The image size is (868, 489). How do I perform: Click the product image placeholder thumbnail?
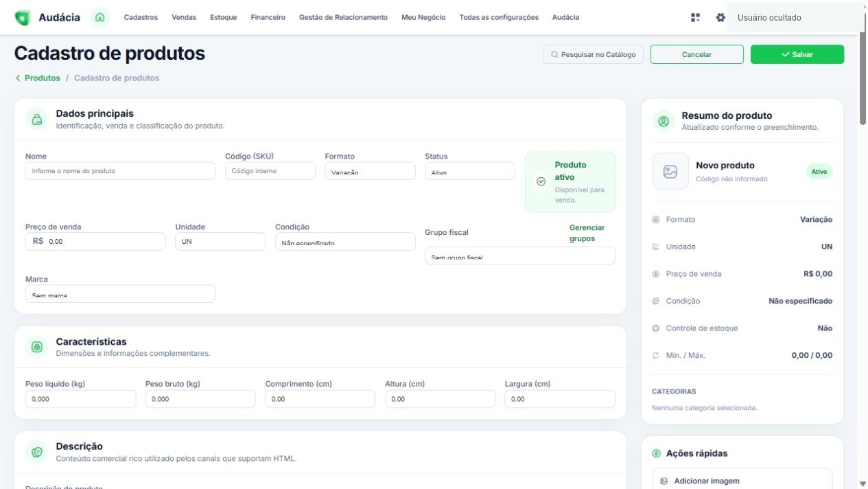click(670, 171)
